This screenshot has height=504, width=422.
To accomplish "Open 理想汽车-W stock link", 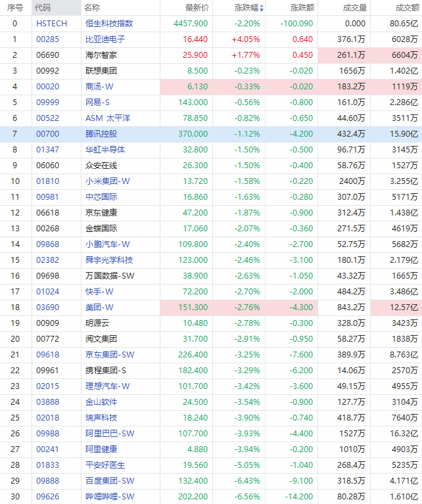I will pos(107,386).
